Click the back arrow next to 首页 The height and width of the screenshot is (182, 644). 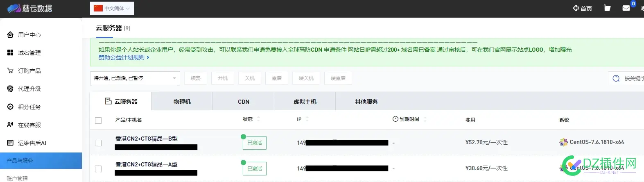pos(576,8)
